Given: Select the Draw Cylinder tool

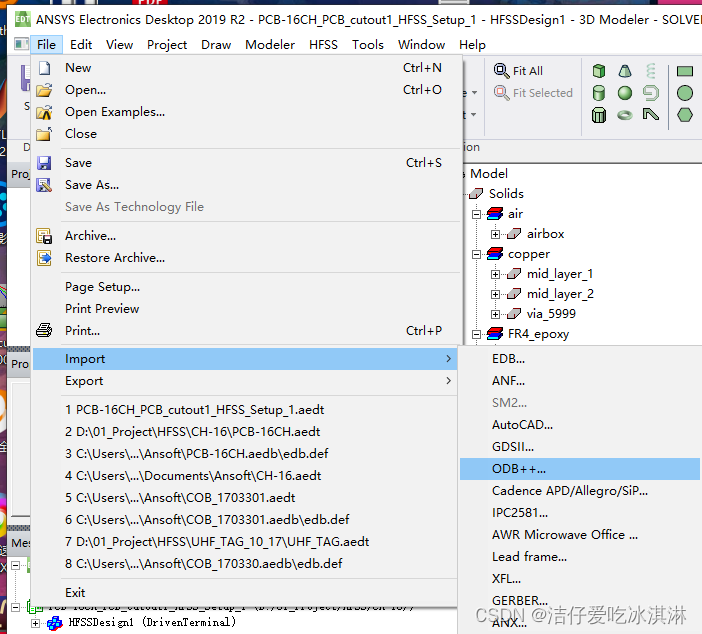Looking at the screenshot, I should 599,93.
